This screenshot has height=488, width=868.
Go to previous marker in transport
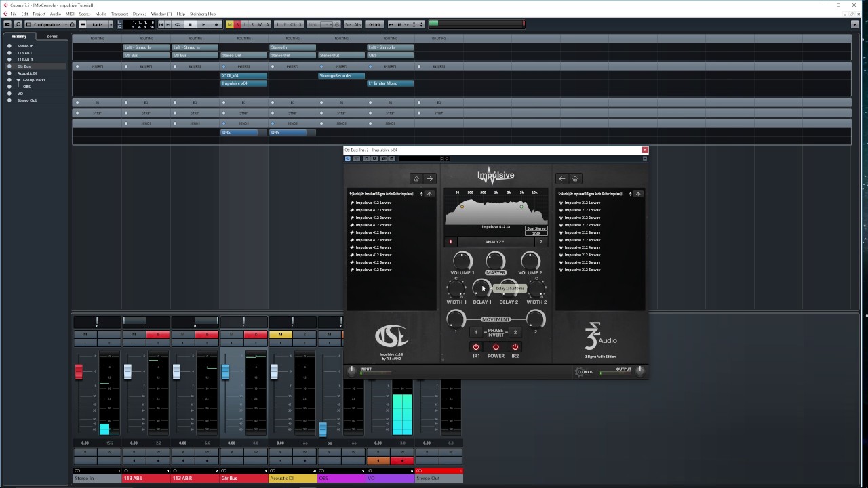pos(161,24)
